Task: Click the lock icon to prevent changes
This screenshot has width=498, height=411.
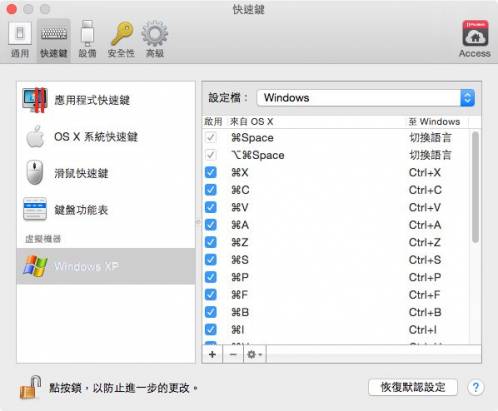Action: (30, 387)
